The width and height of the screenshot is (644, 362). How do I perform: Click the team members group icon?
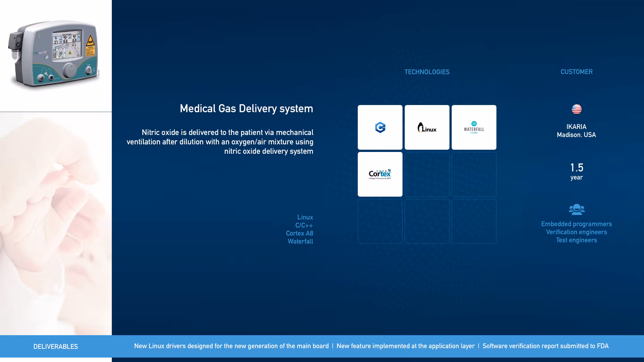(x=576, y=209)
